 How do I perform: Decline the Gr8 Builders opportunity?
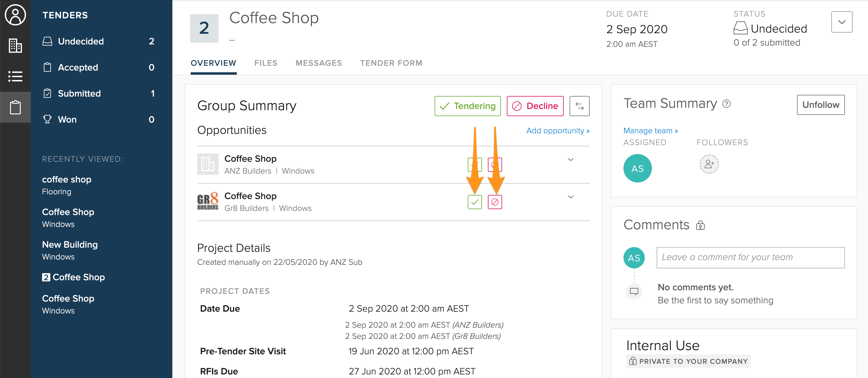[494, 202]
